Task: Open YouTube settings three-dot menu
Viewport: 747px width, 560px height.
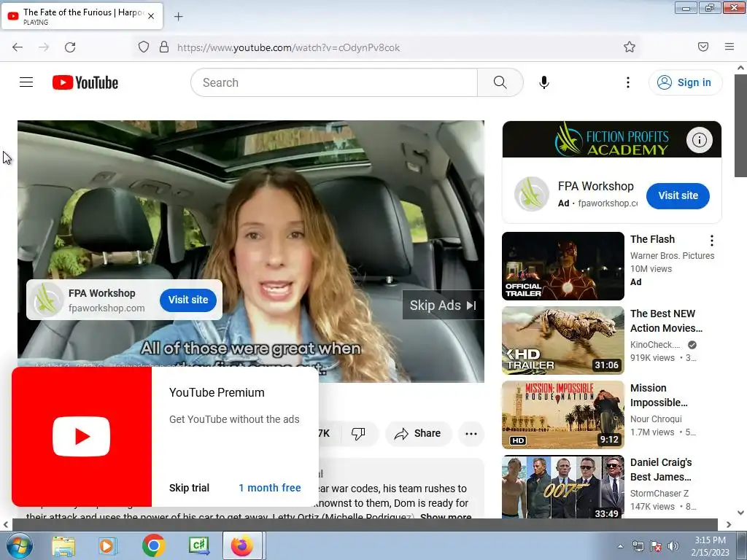Action: 628,82
